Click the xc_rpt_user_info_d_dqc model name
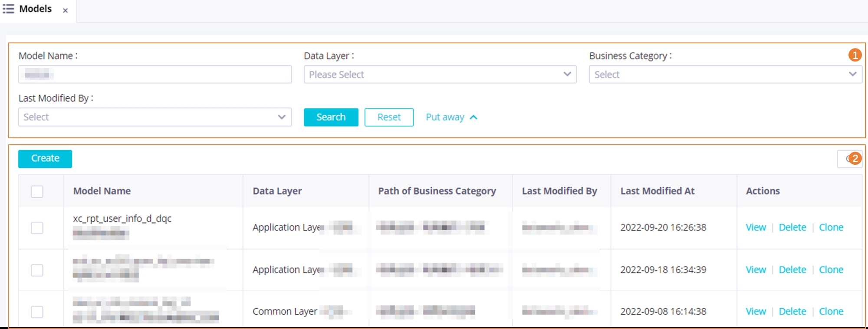This screenshot has width=868, height=329. pyautogui.click(x=122, y=219)
